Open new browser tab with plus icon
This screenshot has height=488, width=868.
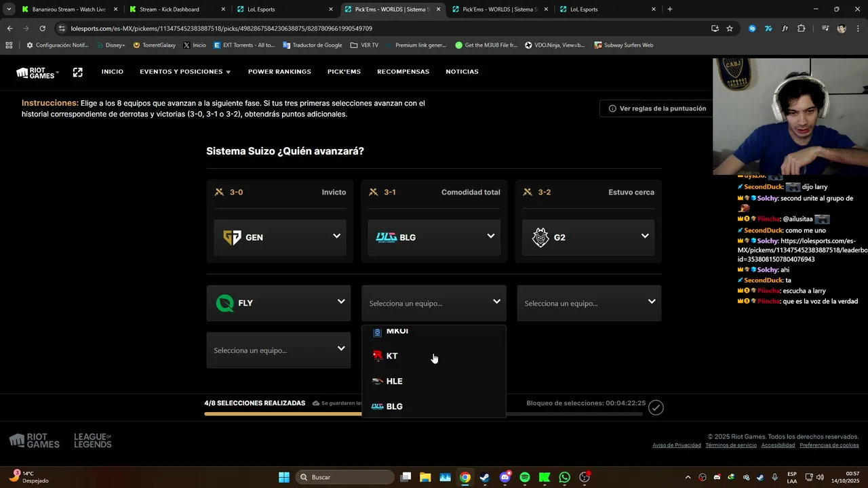coord(670,9)
